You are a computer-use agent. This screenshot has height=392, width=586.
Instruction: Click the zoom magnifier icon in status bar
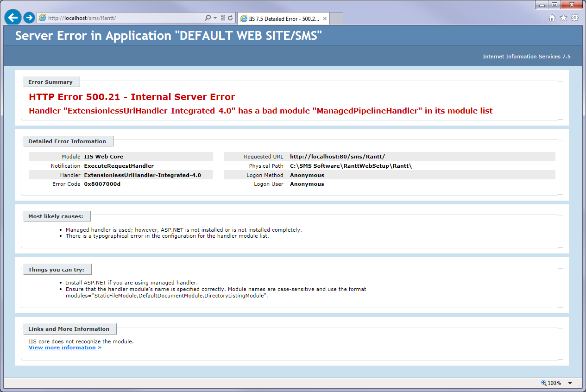click(x=543, y=383)
